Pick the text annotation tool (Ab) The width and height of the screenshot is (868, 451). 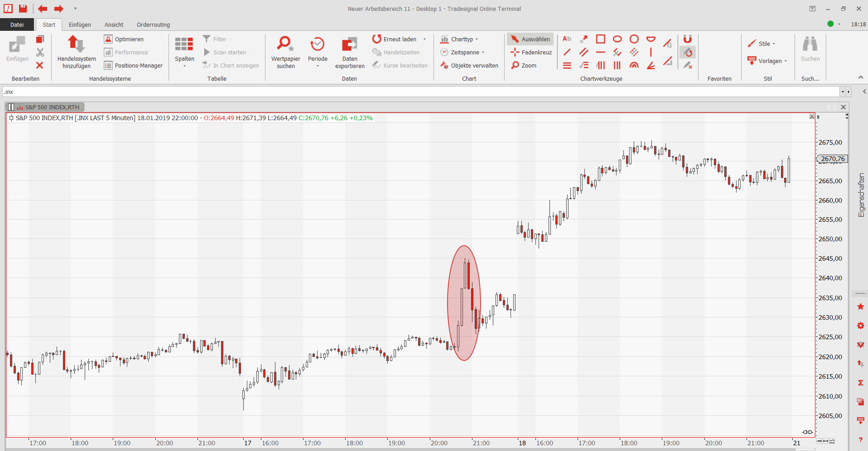pyautogui.click(x=567, y=39)
